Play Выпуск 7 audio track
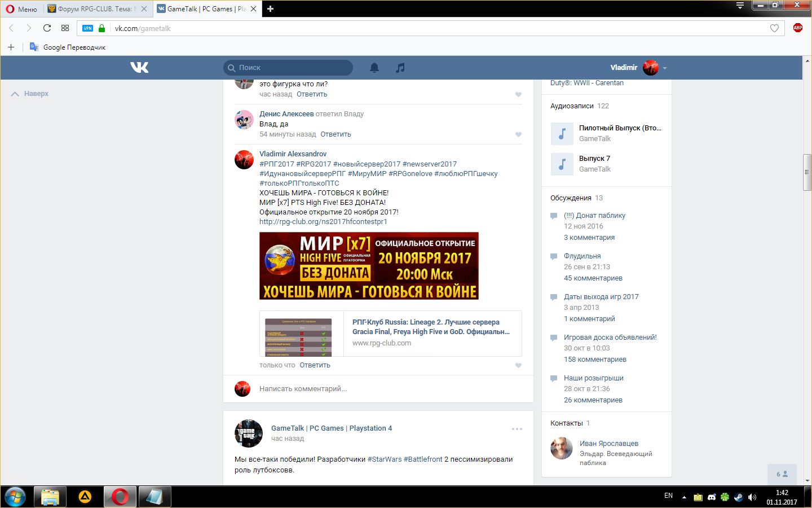 [x=562, y=164]
